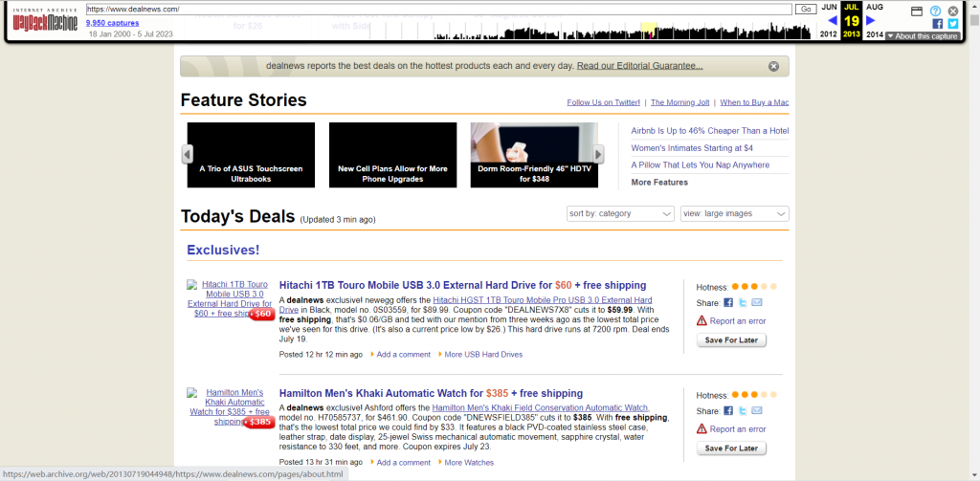980x481 pixels.
Task: Open The Morning Jolt link
Action: 680,102
